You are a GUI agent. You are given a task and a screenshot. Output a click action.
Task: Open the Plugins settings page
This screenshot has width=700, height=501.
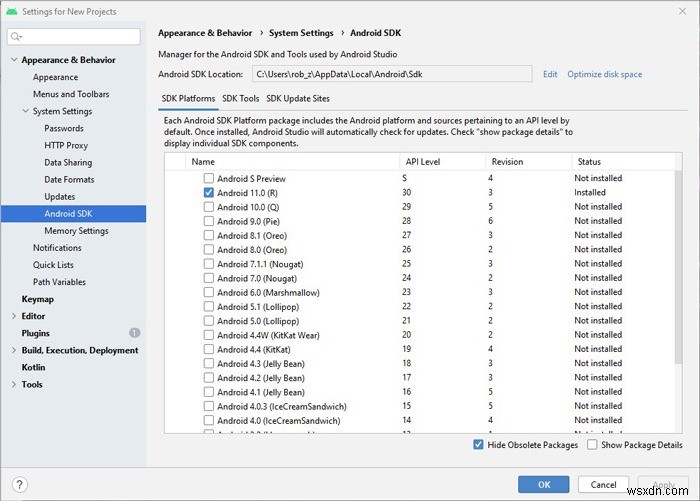click(x=36, y=333)
